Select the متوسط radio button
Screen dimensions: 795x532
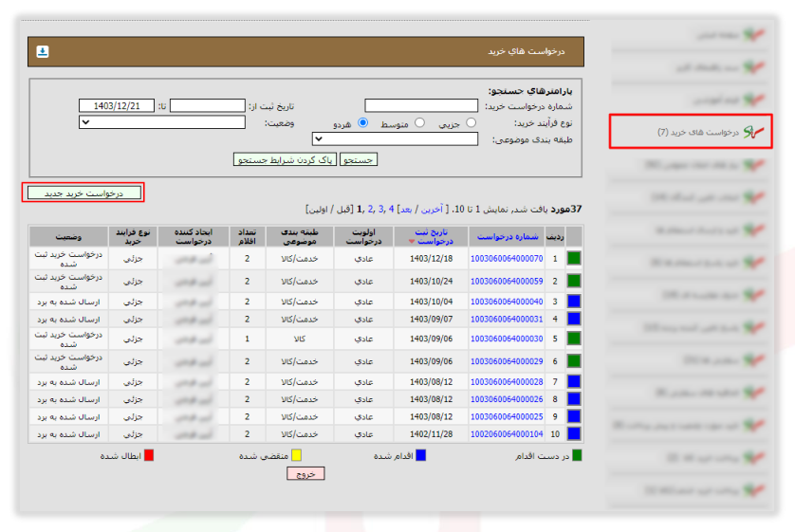pos(420,122)
